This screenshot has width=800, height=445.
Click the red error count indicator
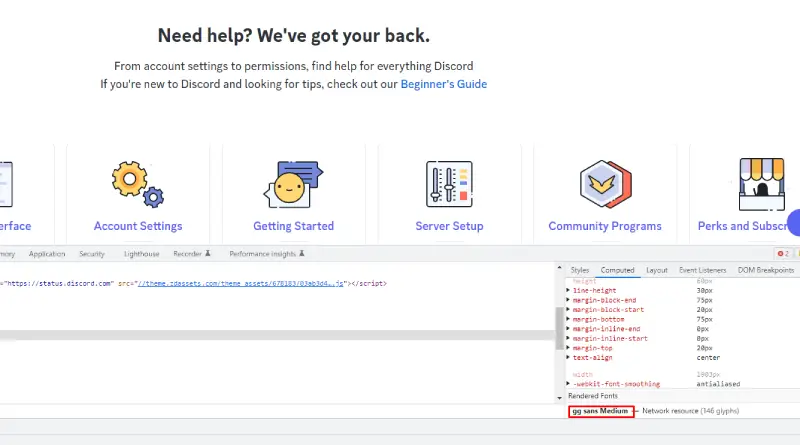tap(783, 254)
